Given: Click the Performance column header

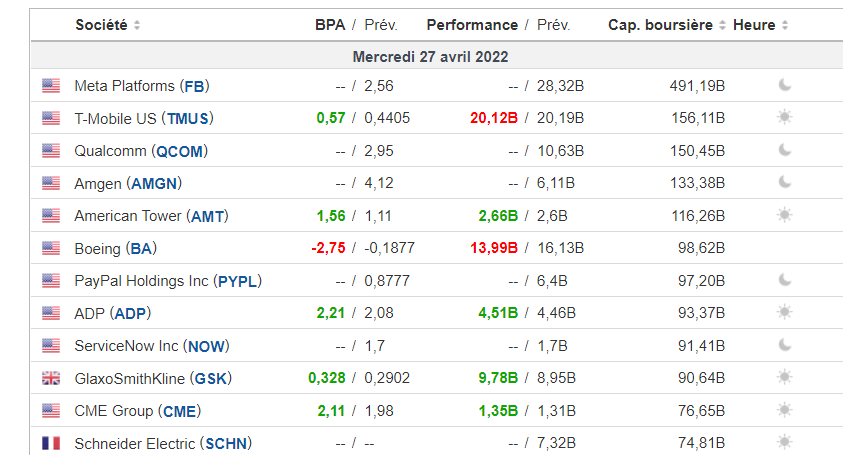Looking at the screenshot, I should pos(472,25).
